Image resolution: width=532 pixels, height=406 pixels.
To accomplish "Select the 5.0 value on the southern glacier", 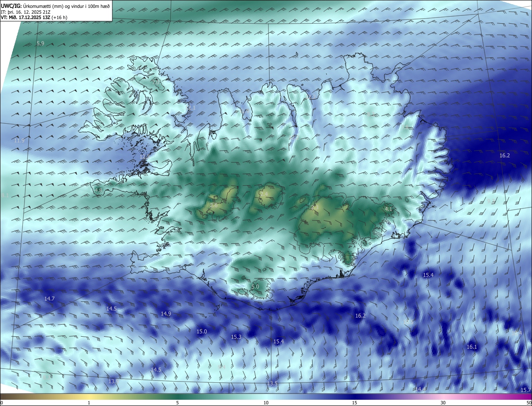I will point(255,287).
